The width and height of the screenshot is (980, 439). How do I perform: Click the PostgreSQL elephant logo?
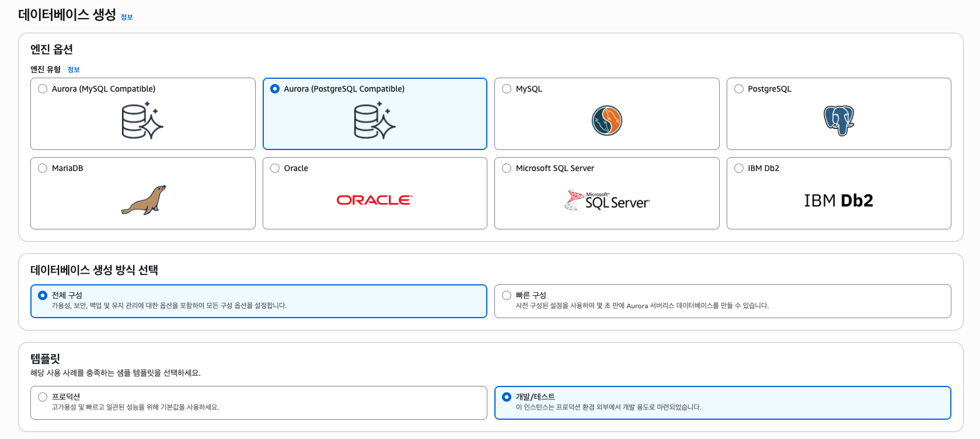click(839, 121)
